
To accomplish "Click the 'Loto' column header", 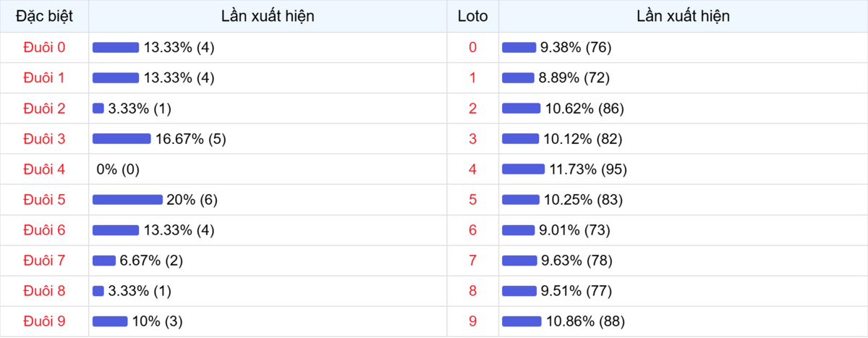I will [x=472, y=16].
